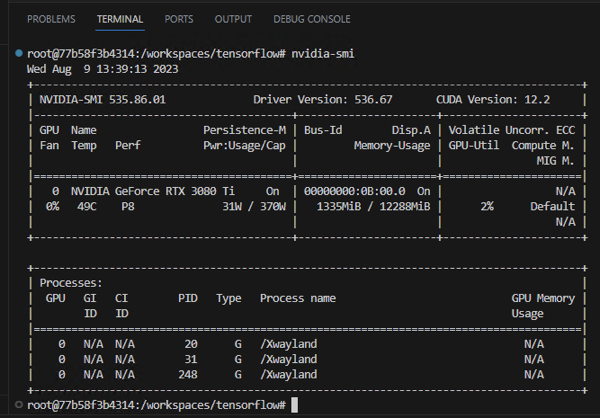Image resolution: width=600 pixels, height=418 pixels.
Task: Click the '2%' GPU-Util value
Action: pyautogui.click(x=487, y=206)
